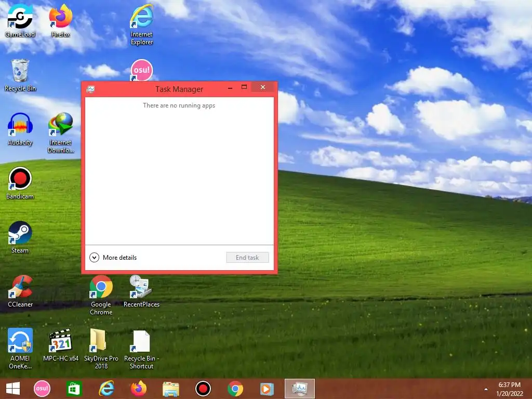Screen dimensions: 532x399
Task: Select the Steam desktop shortcut
Action: [20, 237]
